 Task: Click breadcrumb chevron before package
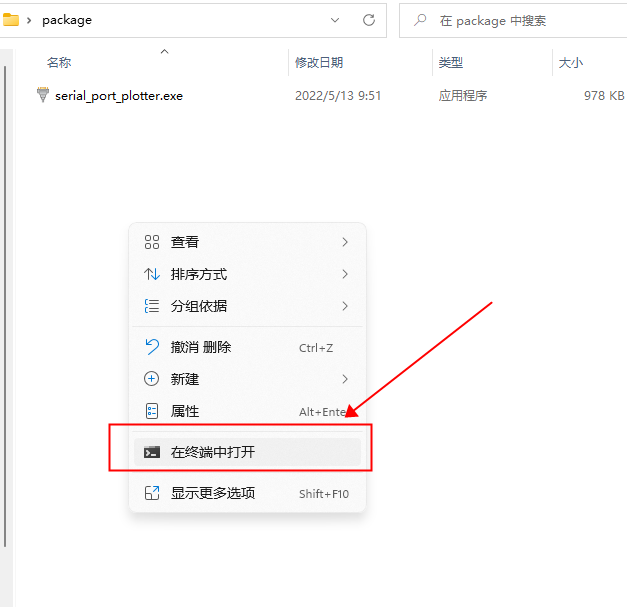coord(29,20)
